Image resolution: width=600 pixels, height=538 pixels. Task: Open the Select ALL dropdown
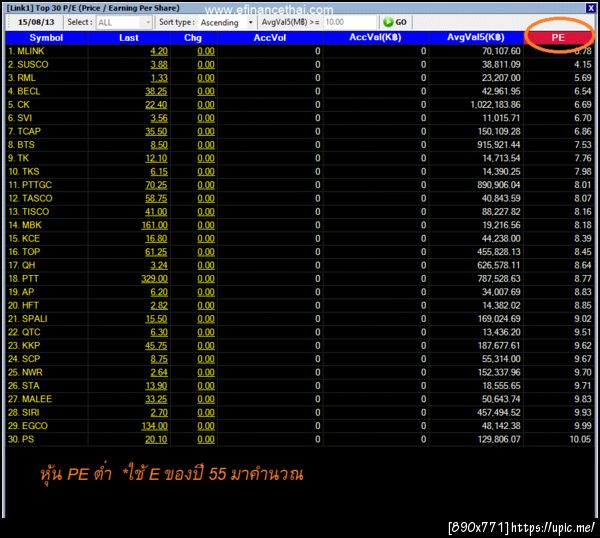coord(124,23)
